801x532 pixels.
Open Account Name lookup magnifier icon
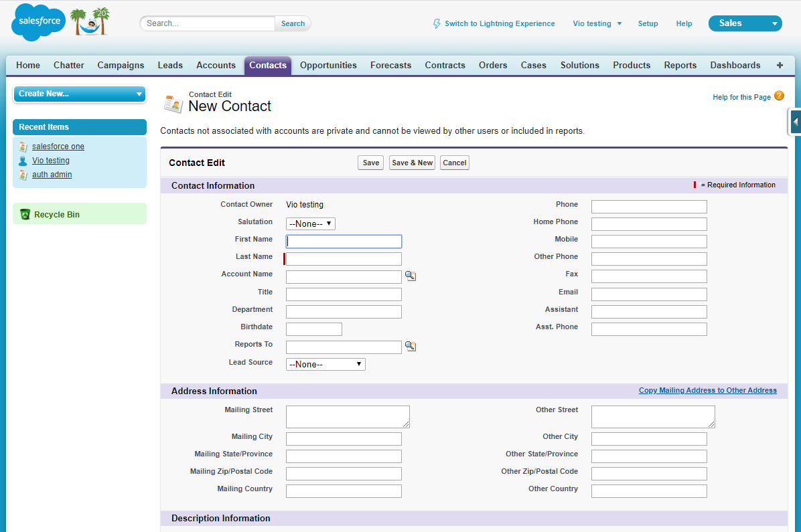tap(410, 276)
